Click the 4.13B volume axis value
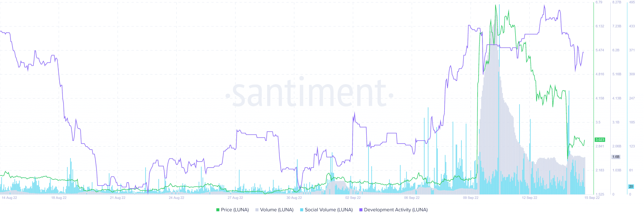This screenshot has height=218, width=644. (617, 98)
